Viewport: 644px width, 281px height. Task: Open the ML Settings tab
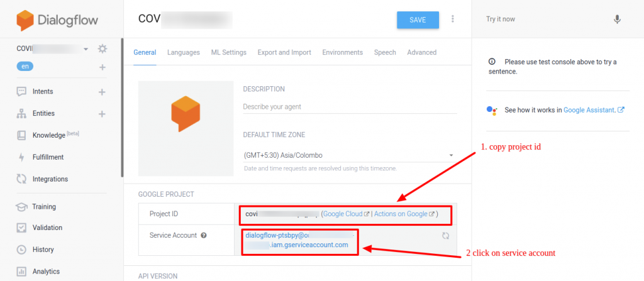click(x=229, y=52)
